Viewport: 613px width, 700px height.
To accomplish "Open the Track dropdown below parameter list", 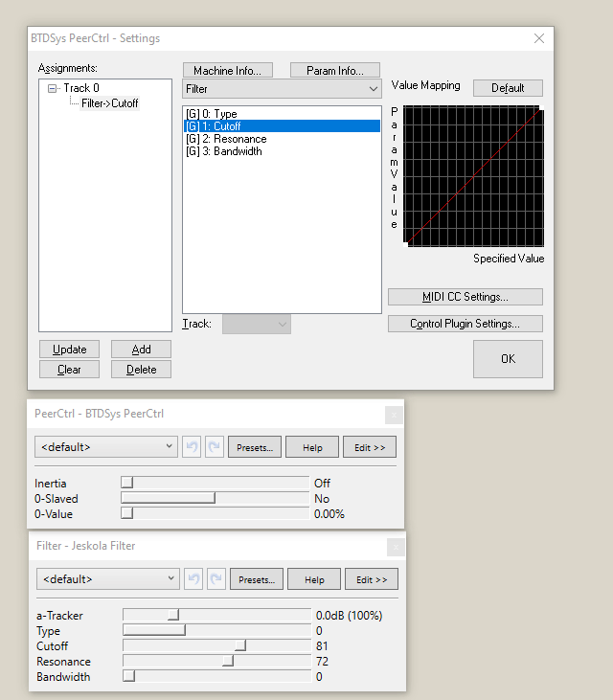I will coord(257,324).
